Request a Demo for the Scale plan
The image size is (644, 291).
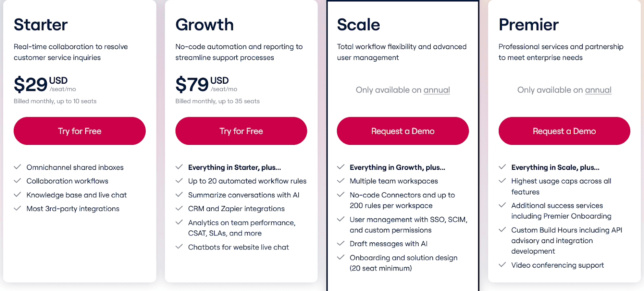click(403, 131)
